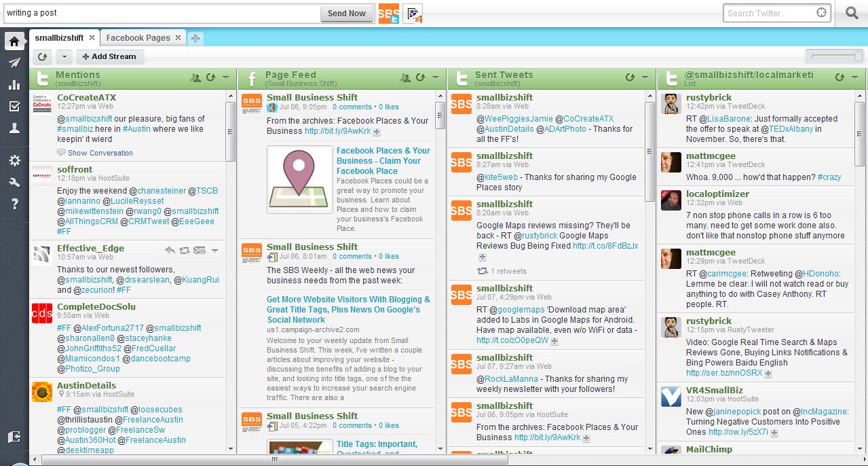
Task: Open the Contacts person sidebar icon
Action: coord(14,128)
